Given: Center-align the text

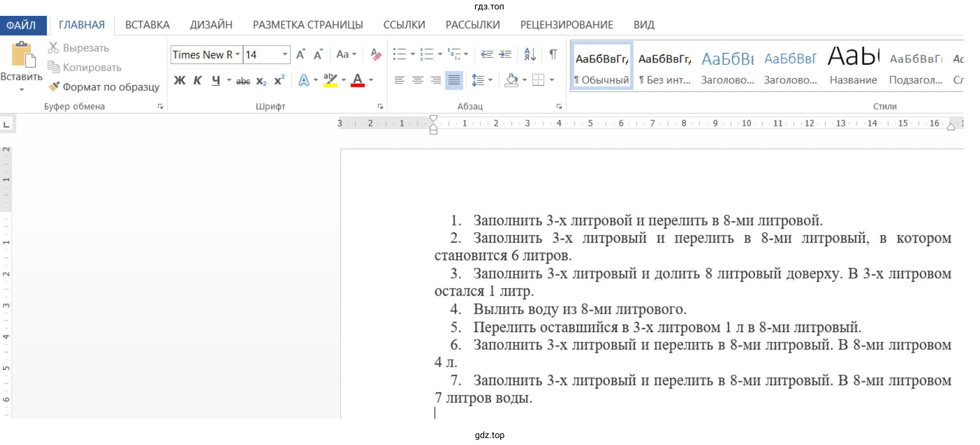Looking at the screenshot, I should (418, 80).
